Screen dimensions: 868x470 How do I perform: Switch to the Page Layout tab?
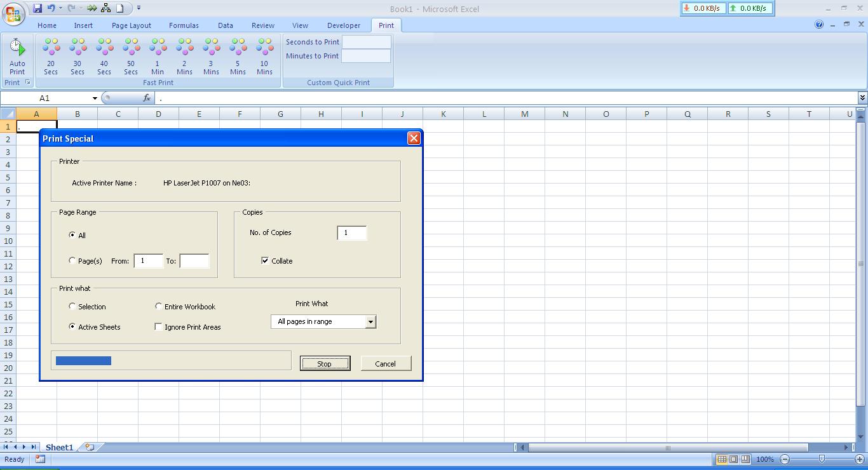(132, 25)
